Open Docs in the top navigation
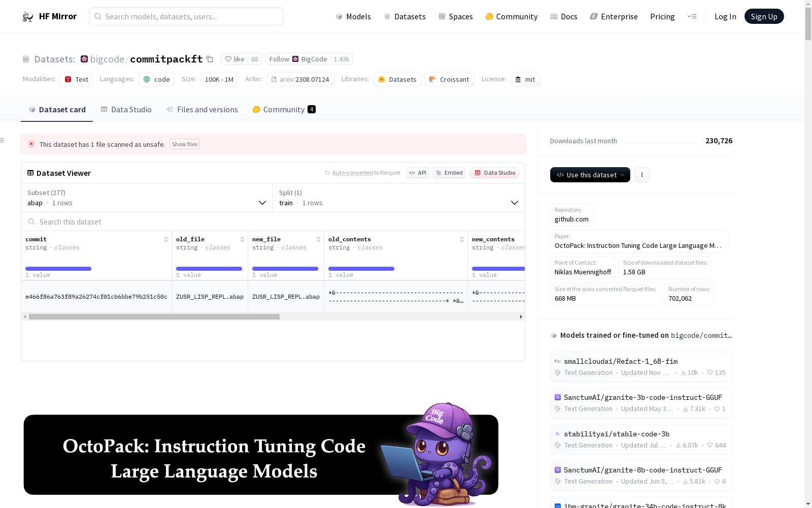 [x=564, y=17]
